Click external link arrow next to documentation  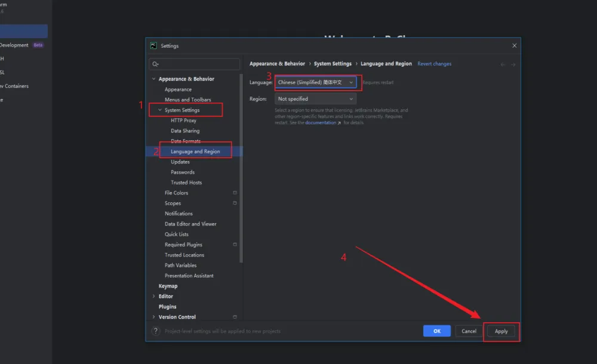(339, 123)
